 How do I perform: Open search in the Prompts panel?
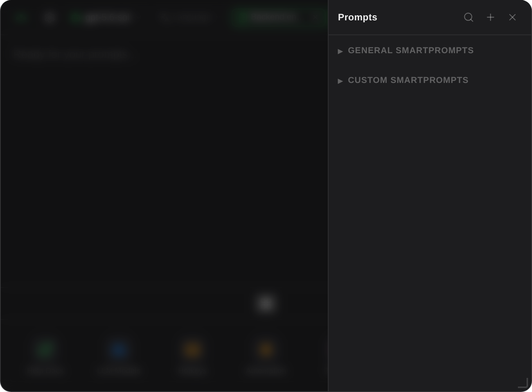(469, 17)
